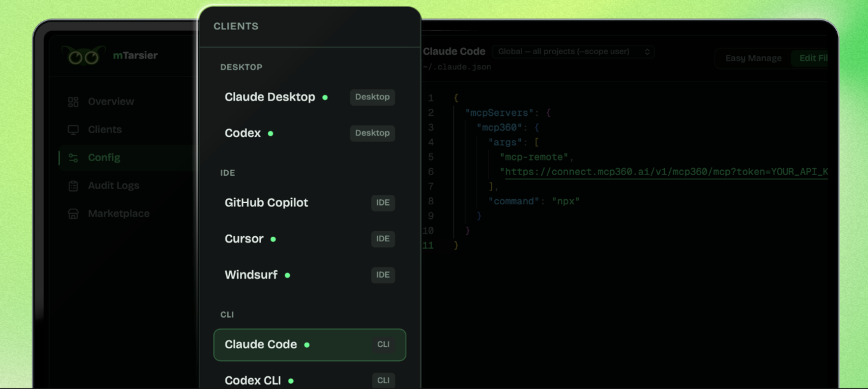This screenshot has height=389, width=868.
Task: Click the "command": "npx" line
Action: (534, 201)
